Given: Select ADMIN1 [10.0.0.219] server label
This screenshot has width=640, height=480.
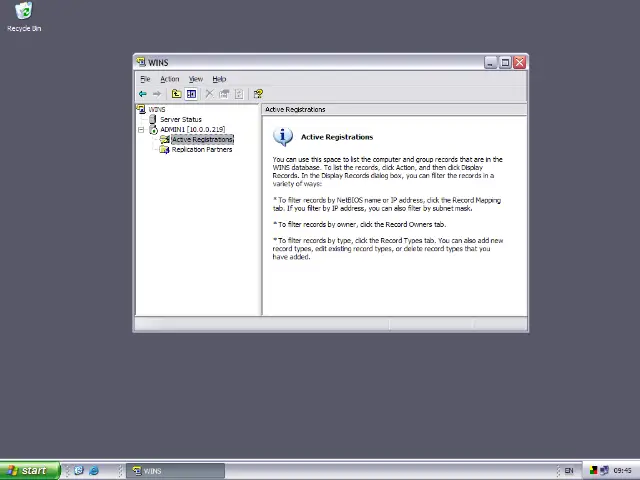Looking at the screenshot, I should point(193,129).
